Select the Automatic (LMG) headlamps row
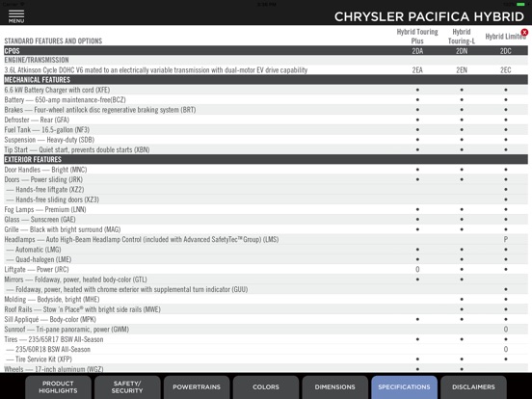 pyautogui.click(x=266, y=250)
